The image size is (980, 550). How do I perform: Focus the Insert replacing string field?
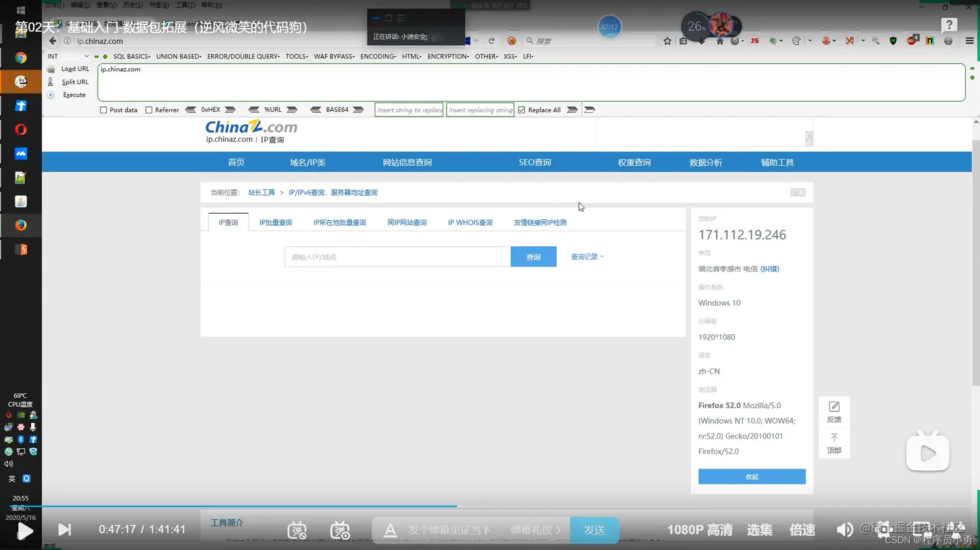pos(480,110)
